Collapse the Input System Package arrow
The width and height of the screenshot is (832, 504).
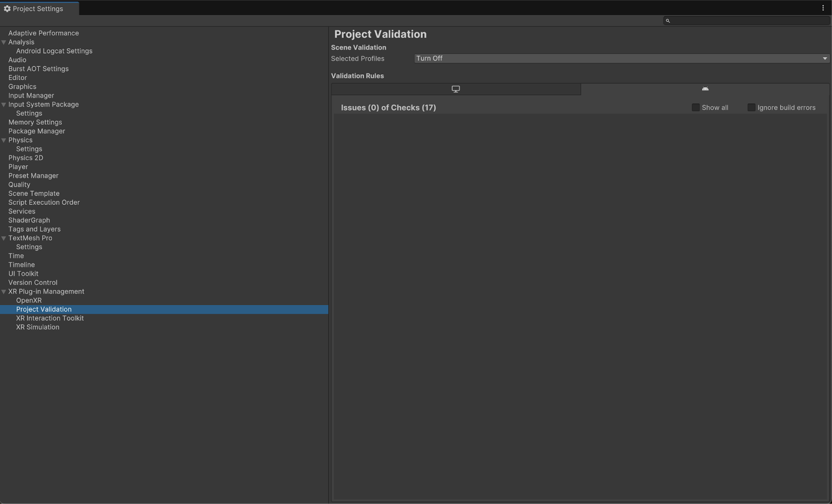(x=4, y=105)
